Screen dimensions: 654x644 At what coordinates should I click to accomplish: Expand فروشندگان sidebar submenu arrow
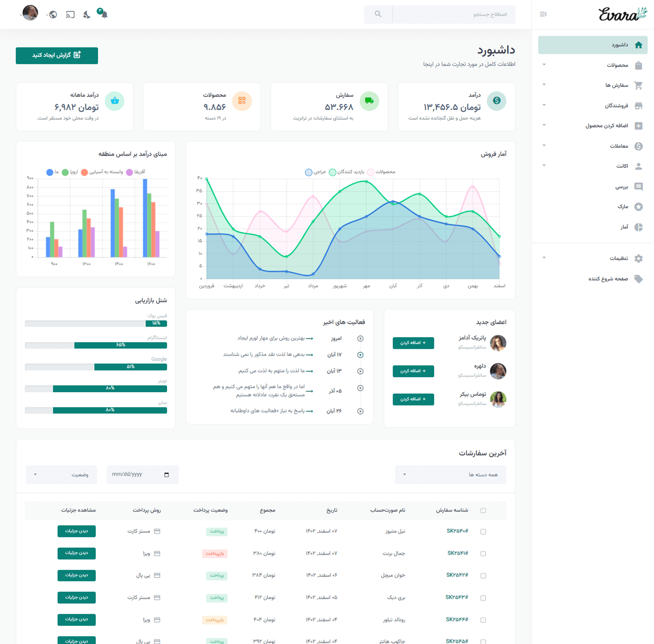[544, 105]
